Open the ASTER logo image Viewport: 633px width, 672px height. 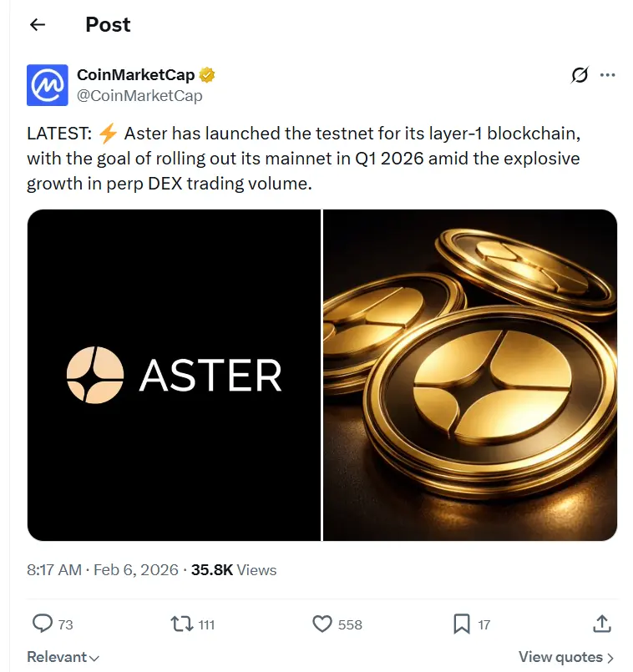coord(173,376)
